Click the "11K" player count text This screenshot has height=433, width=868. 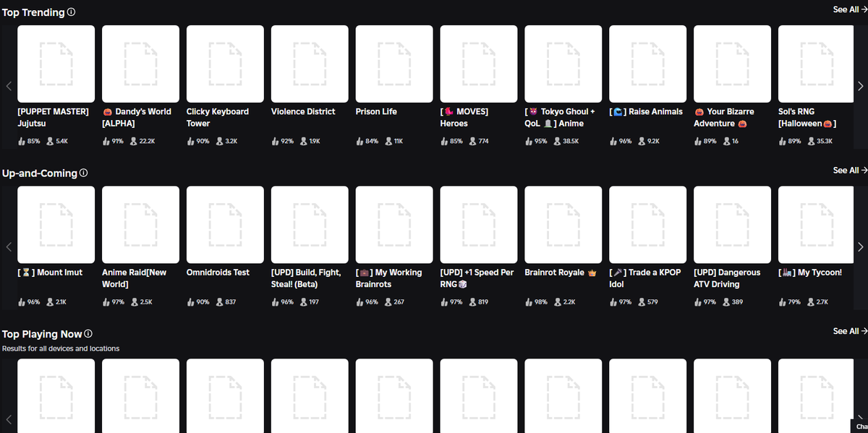click(x=399, y=141)
